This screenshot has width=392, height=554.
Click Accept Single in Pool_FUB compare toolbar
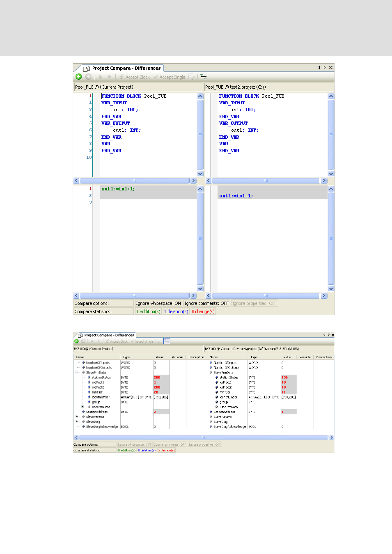tap(170, 77)
